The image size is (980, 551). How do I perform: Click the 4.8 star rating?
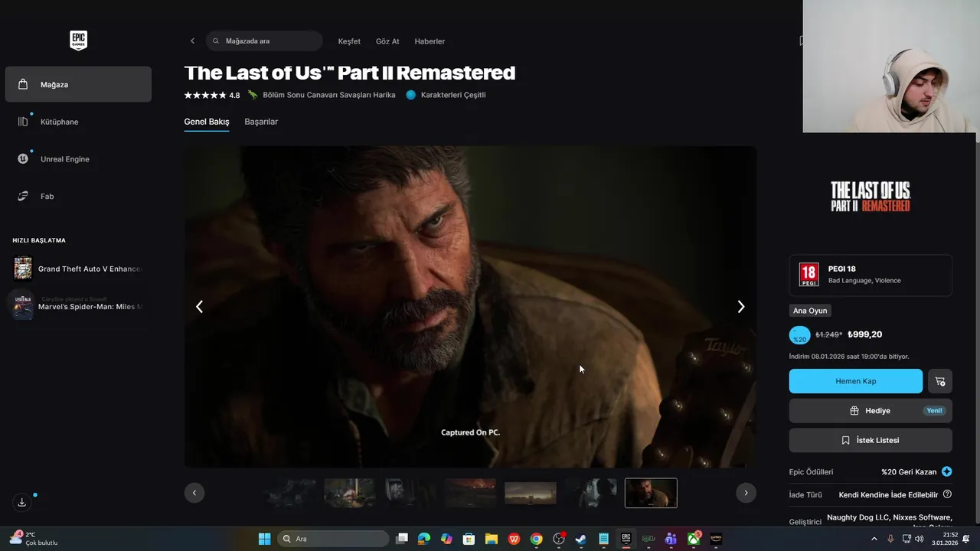(x=212, y=96)
